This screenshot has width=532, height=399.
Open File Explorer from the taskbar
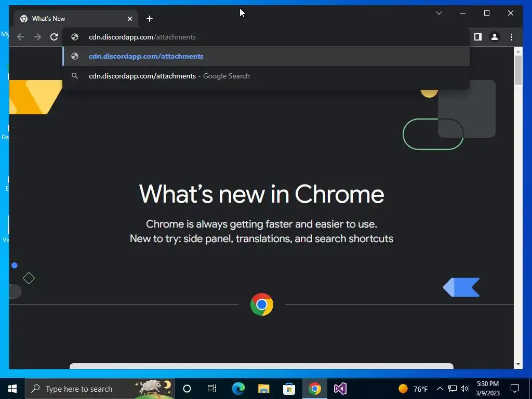[x=263, y=389]
